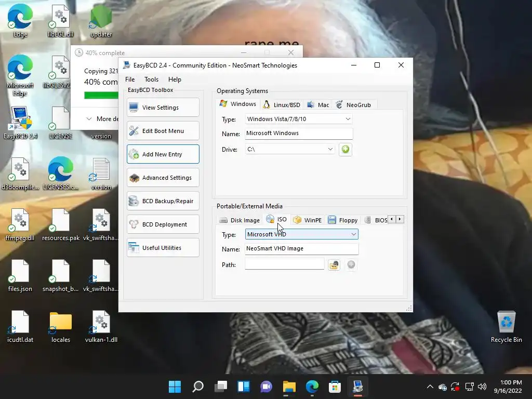Open the File menu

[x=130, y=79]
